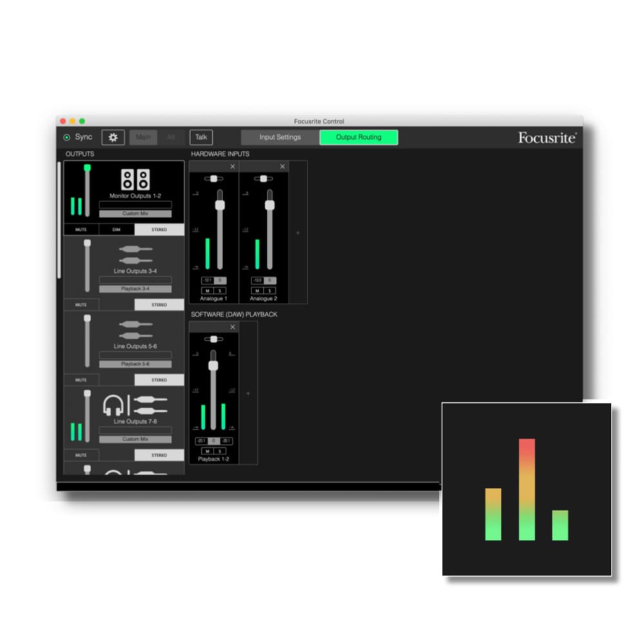Image resolution: width=644 pixels, height=644 pixels.
Task: Click the Analogue 1 pan value 0
Action: tap(220, 281)
